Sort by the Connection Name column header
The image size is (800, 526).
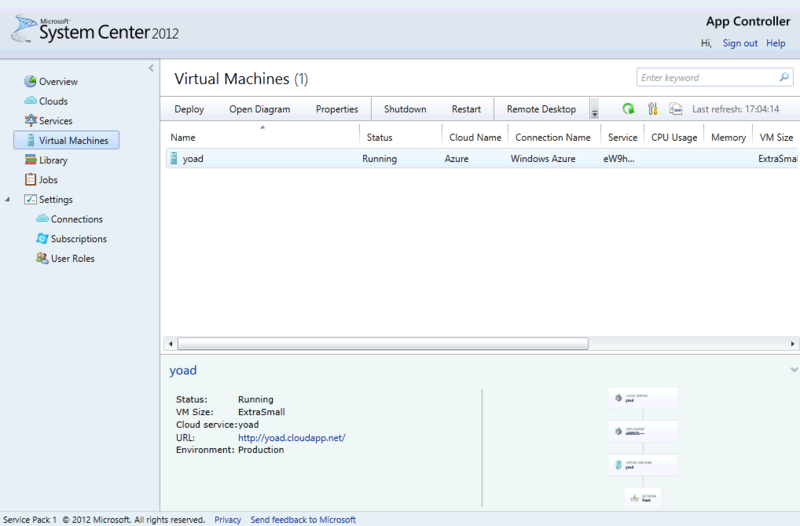[553, 137]
